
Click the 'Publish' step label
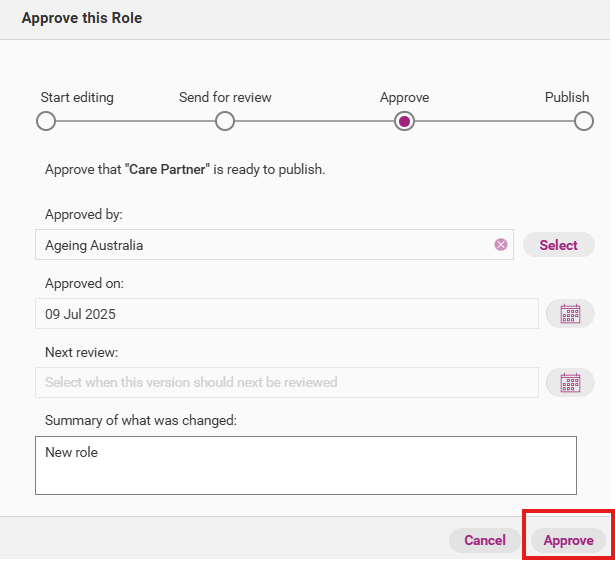(567, 98)
